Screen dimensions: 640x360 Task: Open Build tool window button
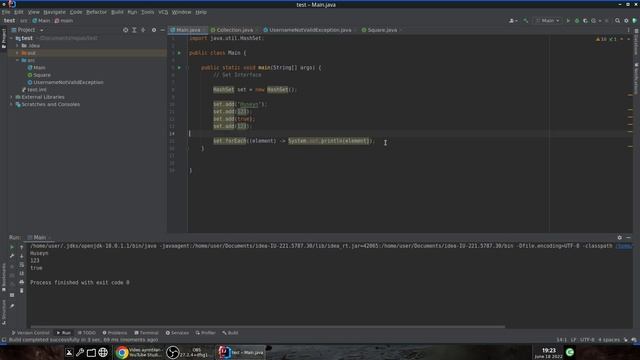click(x=230, y=333)
